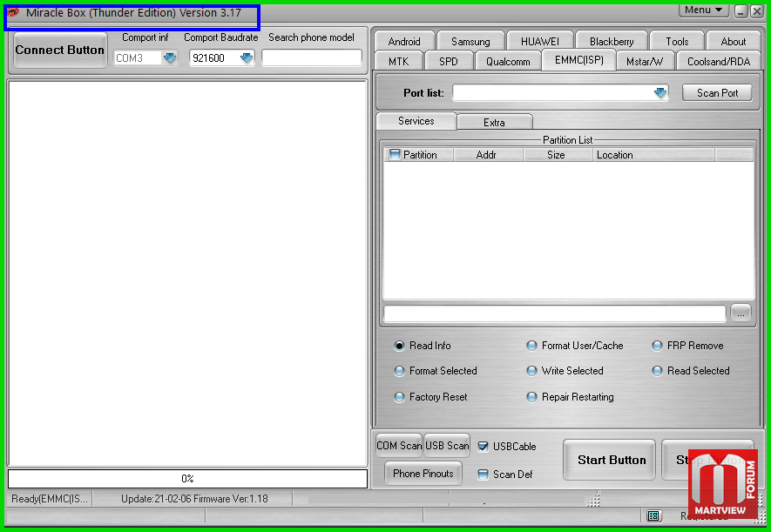
Task: Minimize the Miracle Box window
Action: pyautogui.click(x=741, y=11)
